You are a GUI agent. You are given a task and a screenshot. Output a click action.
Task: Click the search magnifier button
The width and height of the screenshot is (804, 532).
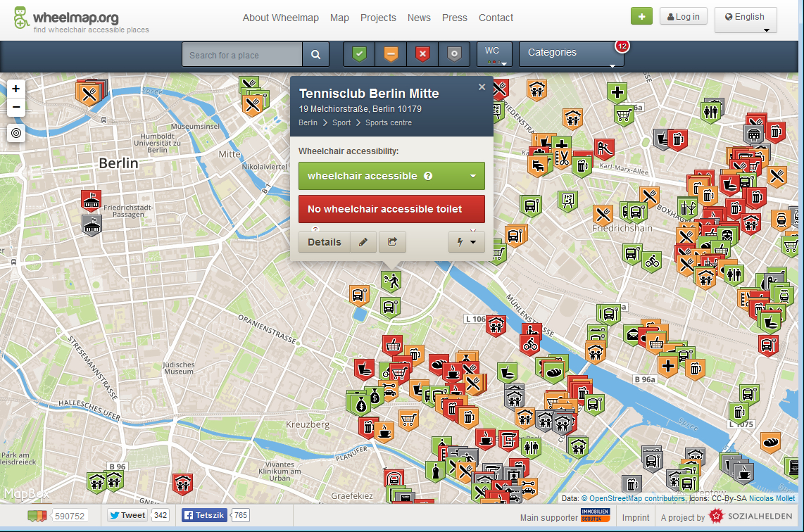tap(316, 54)
